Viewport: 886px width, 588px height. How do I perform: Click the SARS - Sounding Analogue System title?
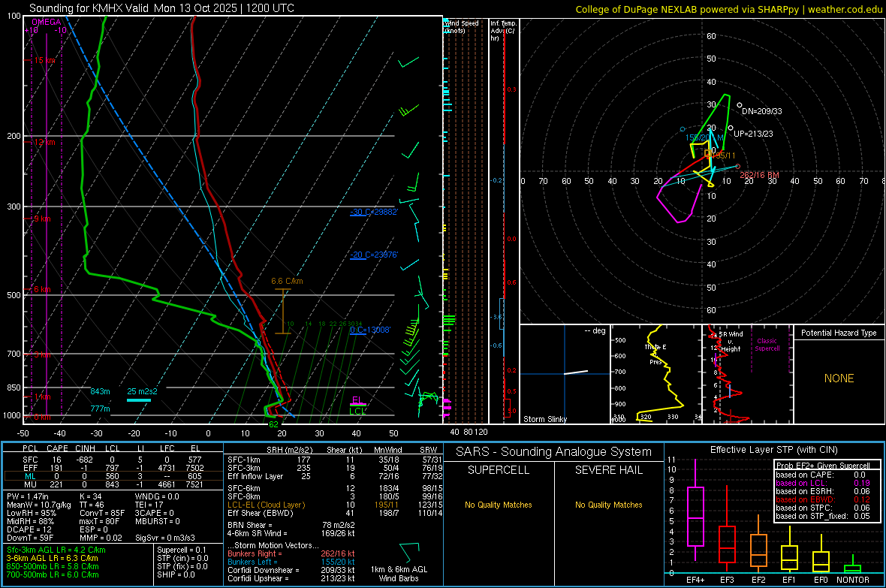(553, 452)
